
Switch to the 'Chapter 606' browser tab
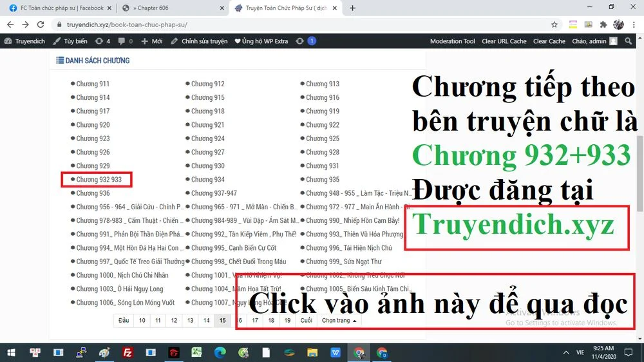(x=171, y=8)
